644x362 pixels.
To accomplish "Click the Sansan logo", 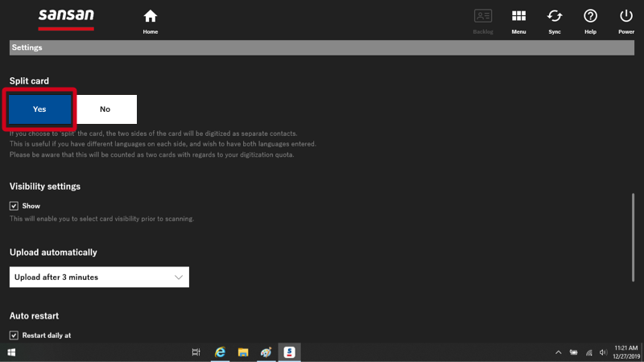I will 66,18.
